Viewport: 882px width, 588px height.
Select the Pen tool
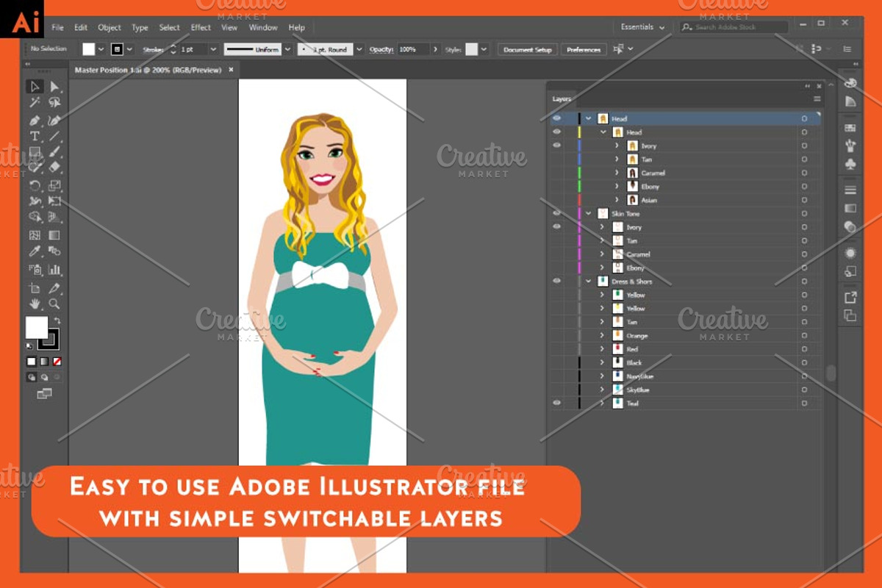coord(35,120)
